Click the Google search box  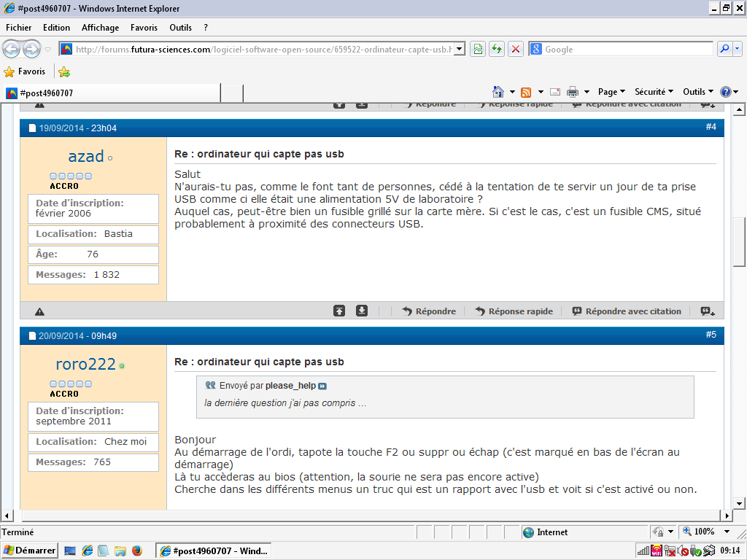coord(627,49)
